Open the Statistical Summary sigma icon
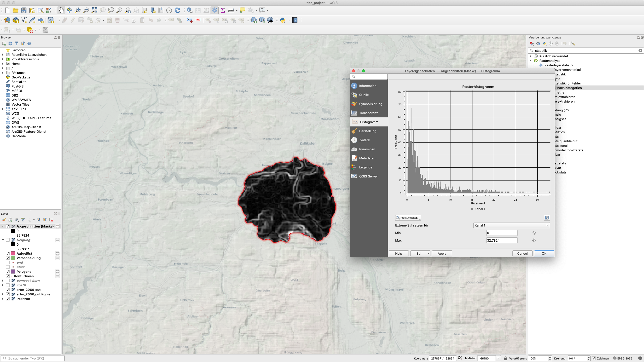644x362 pixels. (223, 10)
